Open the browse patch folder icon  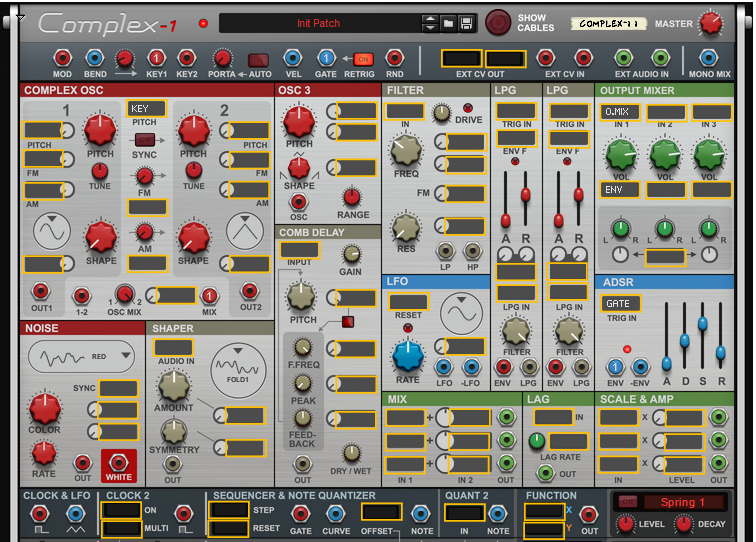click(448, 23)
